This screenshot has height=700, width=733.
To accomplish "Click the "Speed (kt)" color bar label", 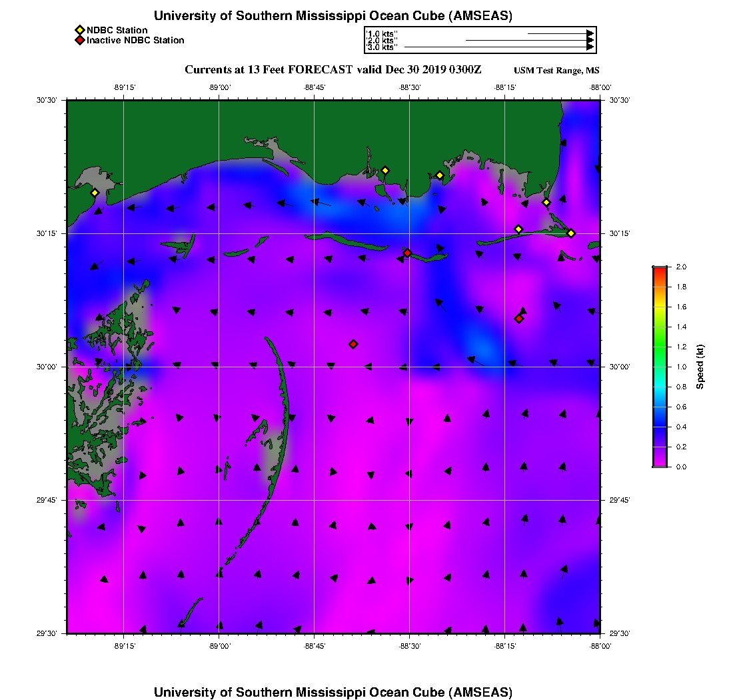I will 701,367.
